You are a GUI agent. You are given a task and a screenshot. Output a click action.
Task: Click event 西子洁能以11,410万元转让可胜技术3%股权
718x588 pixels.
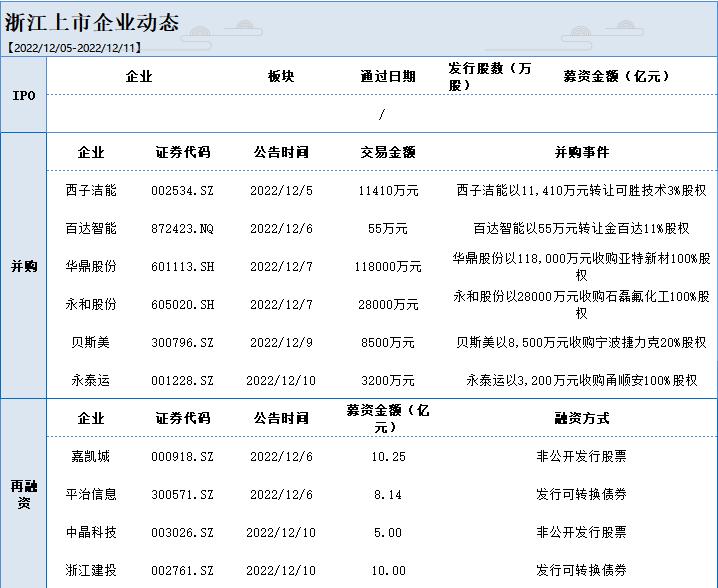tap(582, 190)
